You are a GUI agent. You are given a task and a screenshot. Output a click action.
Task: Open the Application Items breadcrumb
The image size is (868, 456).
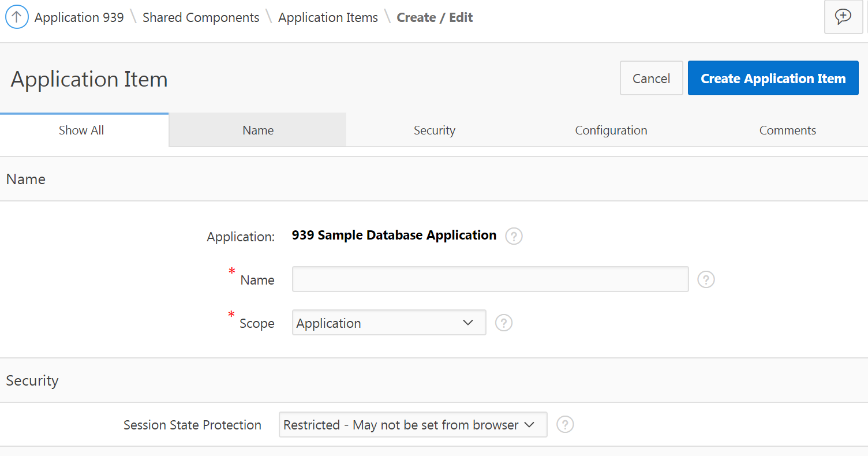pyautogui.click(x=328, y=17)
